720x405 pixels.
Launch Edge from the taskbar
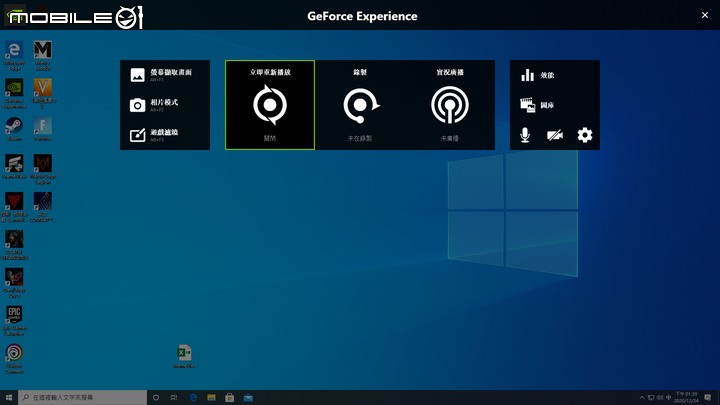(x=193, y=397)
